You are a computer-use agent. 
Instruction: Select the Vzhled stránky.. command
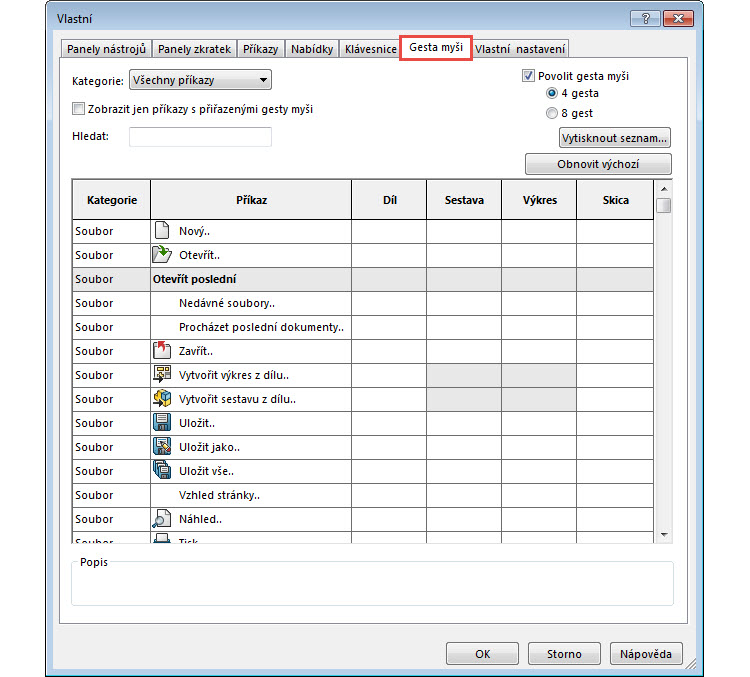click(219, 495)
